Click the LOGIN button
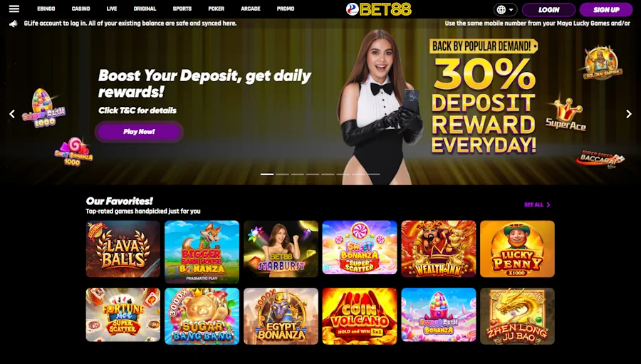The height and width of the screenshot is (364, 641). tap(548, 10)
